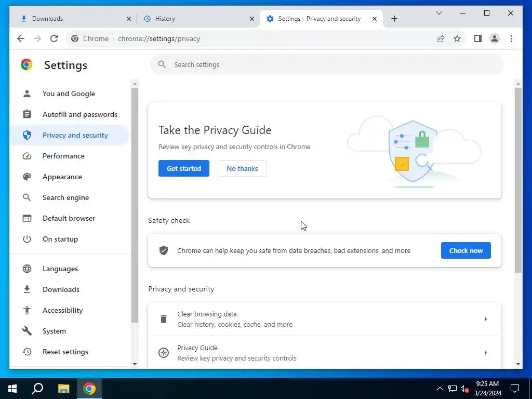Screen dimensions: 532x399
Task: Click the muted volume tray icon
Action: point(464,389)
